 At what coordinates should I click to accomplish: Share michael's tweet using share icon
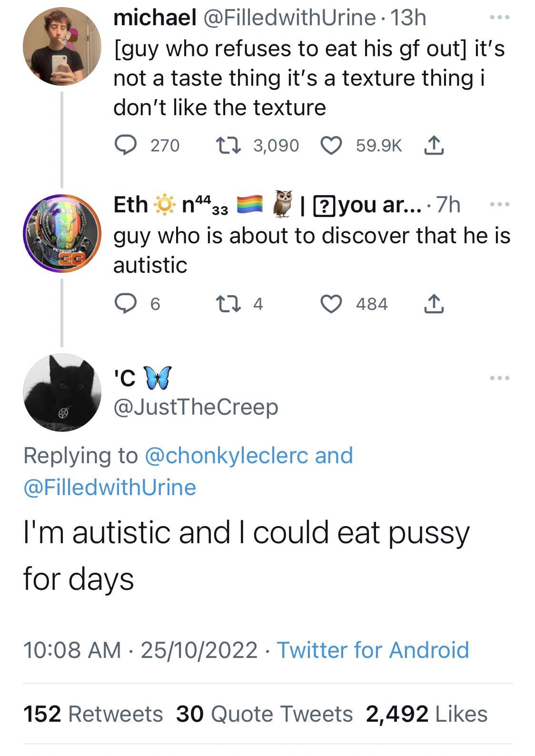coord(433,145)
